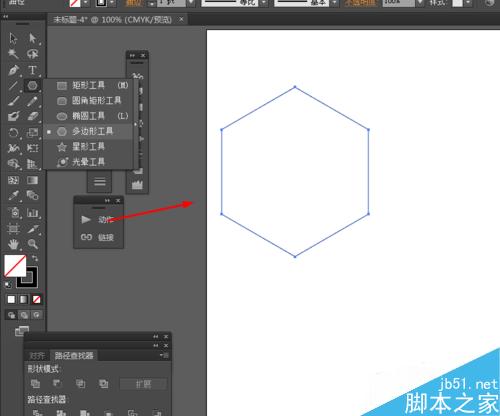The image size is (500, 416).
Task: Switch to the 路径查找器 tab
Action: tap(74, 356)
